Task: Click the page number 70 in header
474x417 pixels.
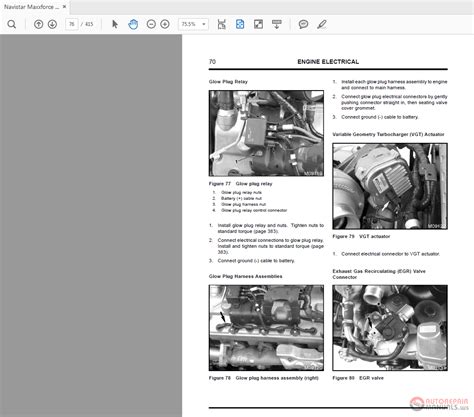Action: 212,62
